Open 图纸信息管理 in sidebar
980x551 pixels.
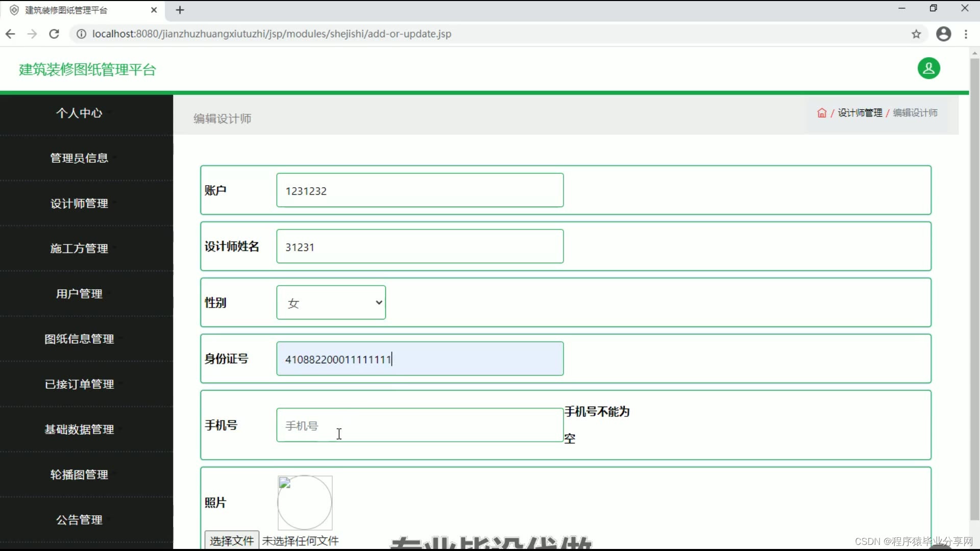pos(79,339)
